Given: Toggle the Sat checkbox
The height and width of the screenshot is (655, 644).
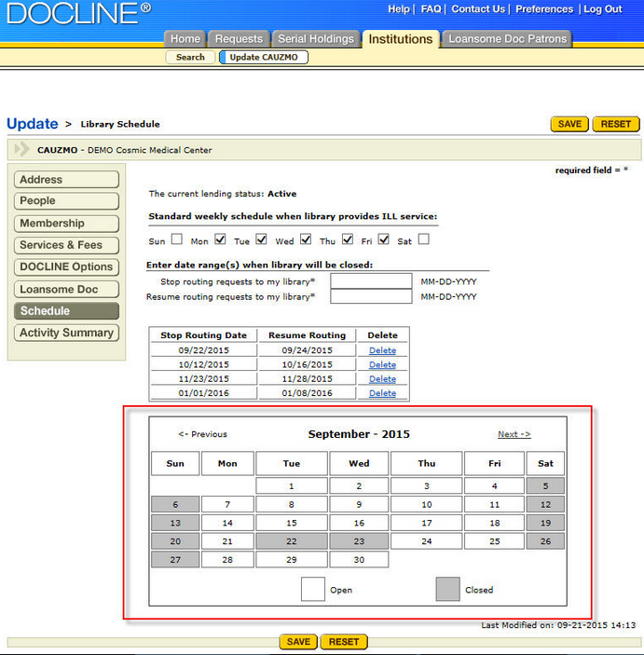Looking at the screenshot, I should point(424,239).
